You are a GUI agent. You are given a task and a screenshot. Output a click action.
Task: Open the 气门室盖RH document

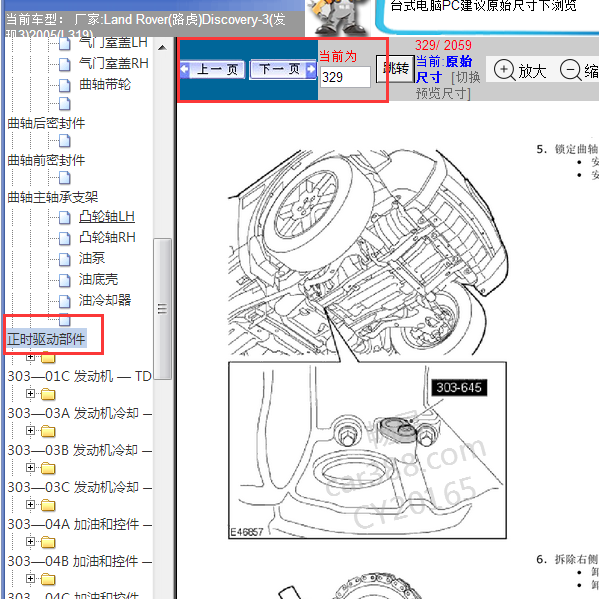[114, 63]
